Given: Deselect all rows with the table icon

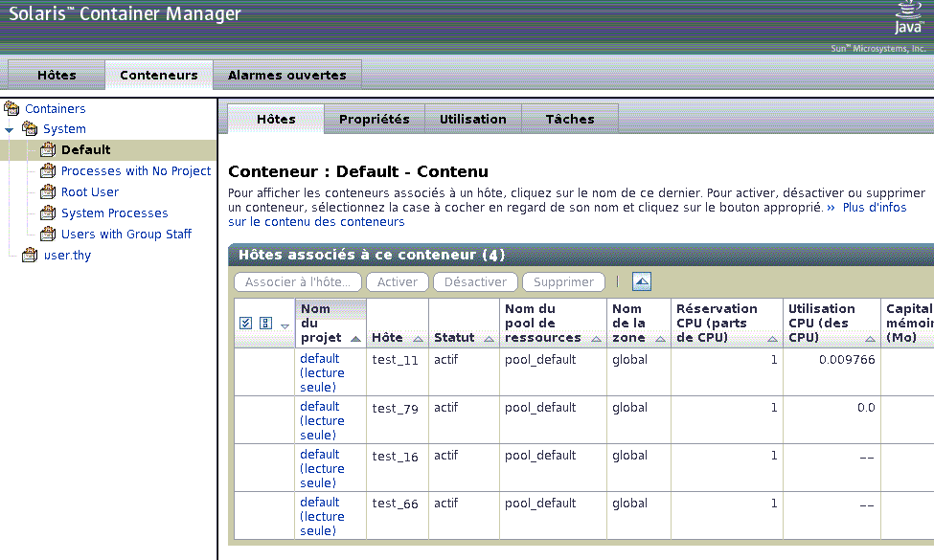Looking at the screenshot, I should [265, 324].
